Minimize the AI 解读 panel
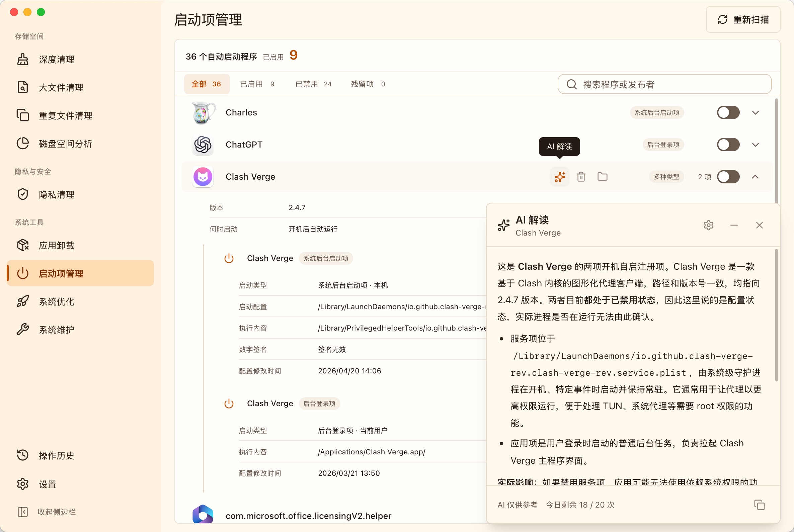 (734, 225)
